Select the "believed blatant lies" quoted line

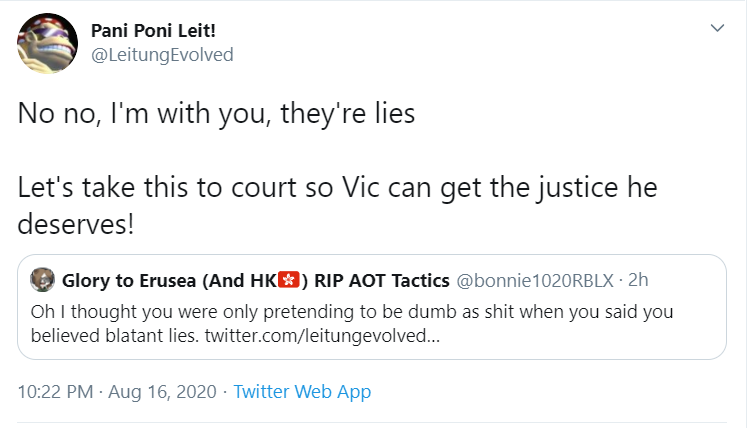point(114,335)
